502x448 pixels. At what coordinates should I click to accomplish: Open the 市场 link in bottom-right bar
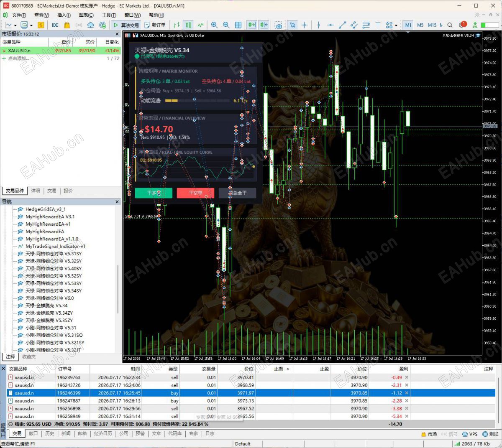pos(430,434)
